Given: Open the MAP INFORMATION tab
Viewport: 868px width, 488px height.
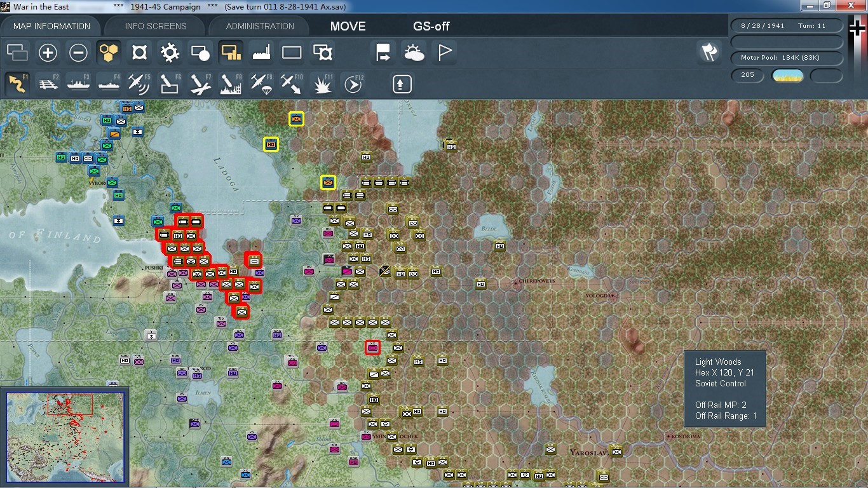Looking at the screenshot, I should 51,26.
